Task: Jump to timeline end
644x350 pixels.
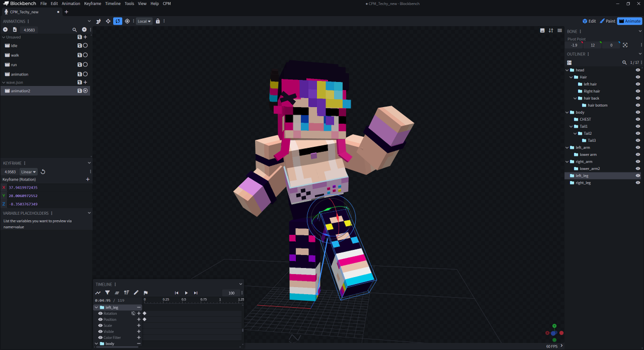Action: [195, 293]
